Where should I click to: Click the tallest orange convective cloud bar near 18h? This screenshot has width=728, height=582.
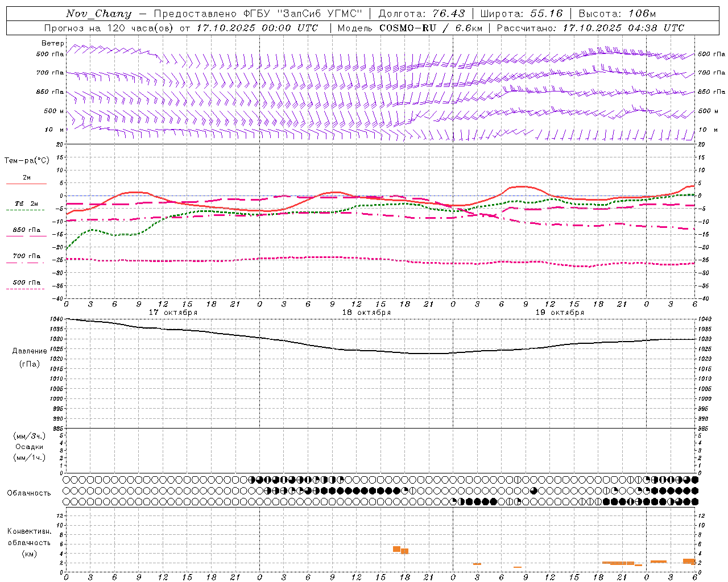(396, 549)
